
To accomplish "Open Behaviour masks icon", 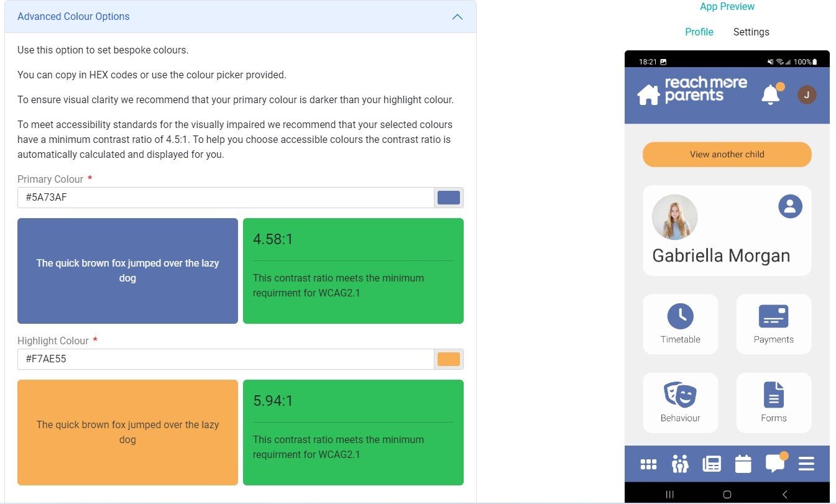I will coord(680,395).
